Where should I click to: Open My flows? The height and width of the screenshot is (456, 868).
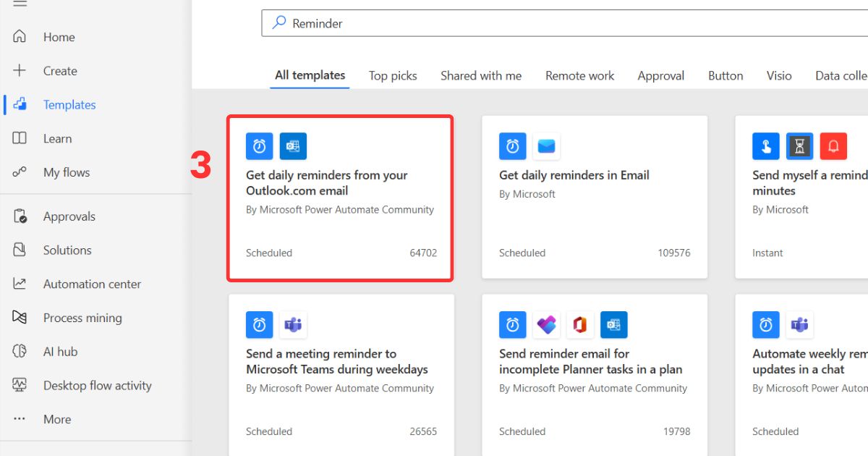click(64, 172)
